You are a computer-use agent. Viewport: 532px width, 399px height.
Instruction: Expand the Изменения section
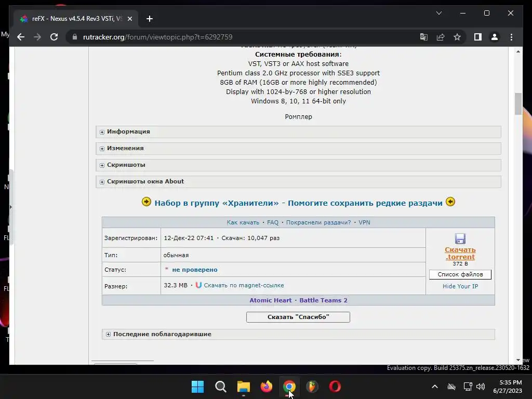tap(298, 148)
